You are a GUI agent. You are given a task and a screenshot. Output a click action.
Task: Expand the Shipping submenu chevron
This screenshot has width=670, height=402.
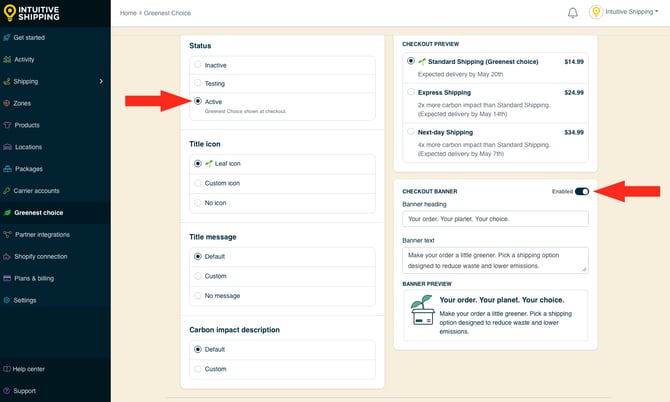[x=101, y=81]
